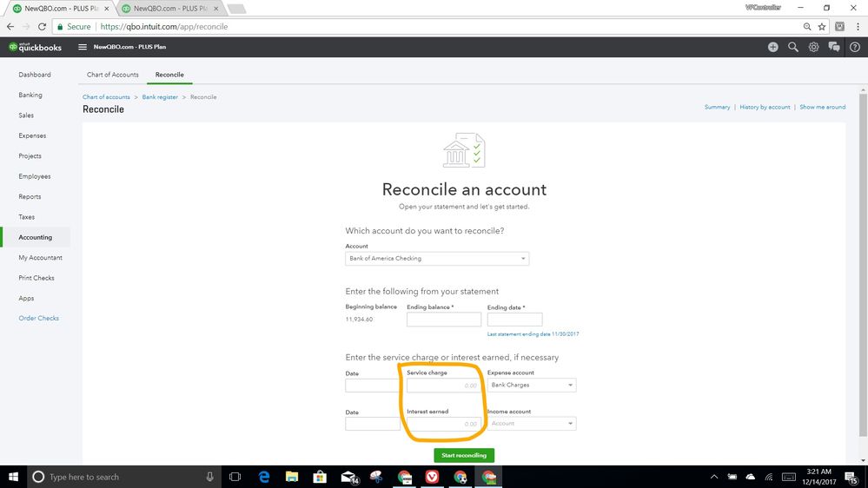Open the QuickBooks hamburger navigation menu

[83, 47]
